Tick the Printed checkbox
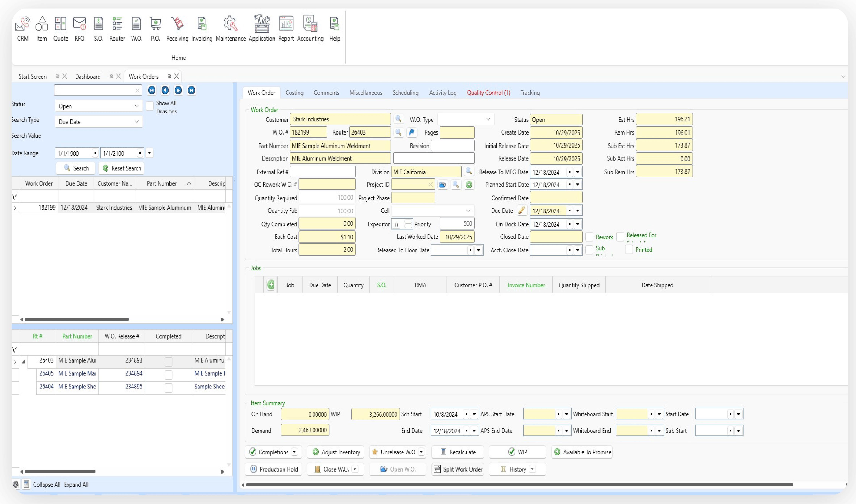Viewport: 856px width, 504px height. click(x=629, y=250)
